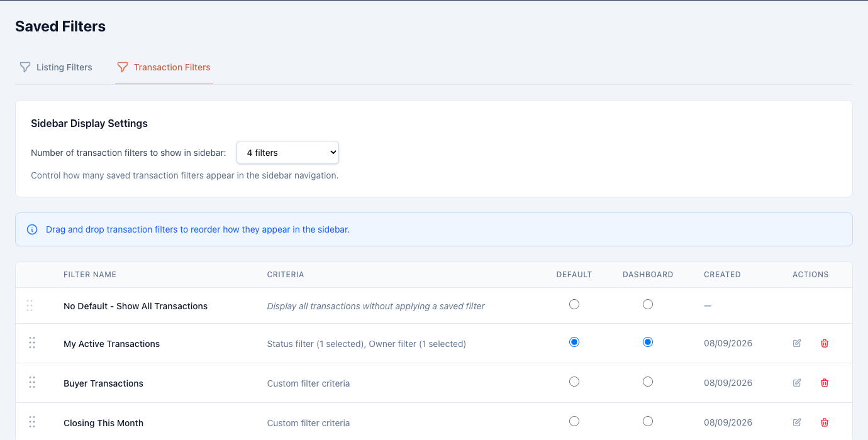Click the Display all transactions criteria text
868x440 pixels.
coord(376,306)
